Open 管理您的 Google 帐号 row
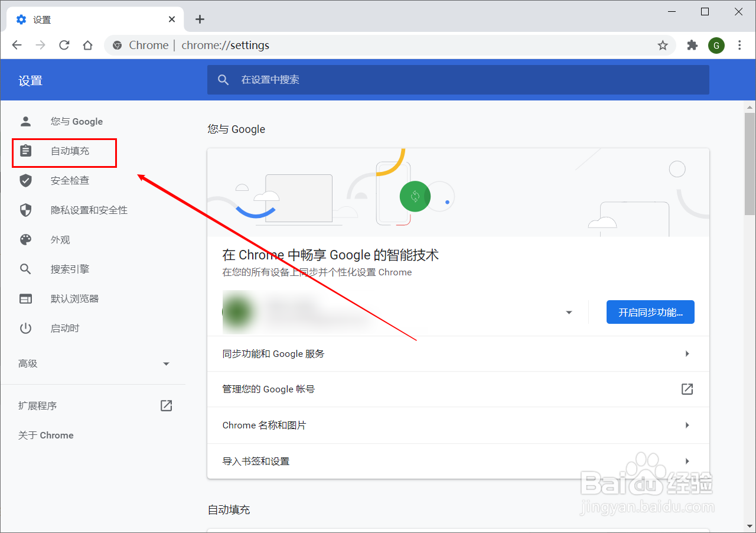The image size is (756, 533). point(458,389)
